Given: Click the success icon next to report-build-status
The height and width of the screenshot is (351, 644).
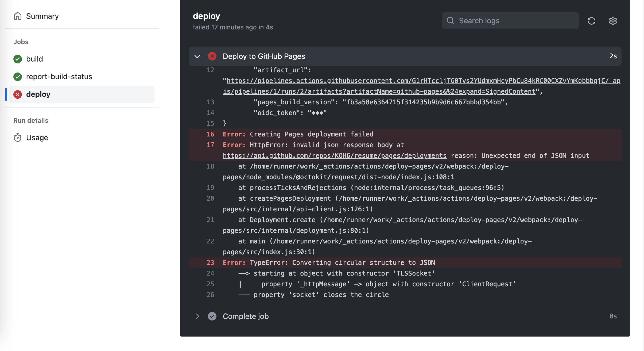Looking at the screenshot, I should coord(18,77).
